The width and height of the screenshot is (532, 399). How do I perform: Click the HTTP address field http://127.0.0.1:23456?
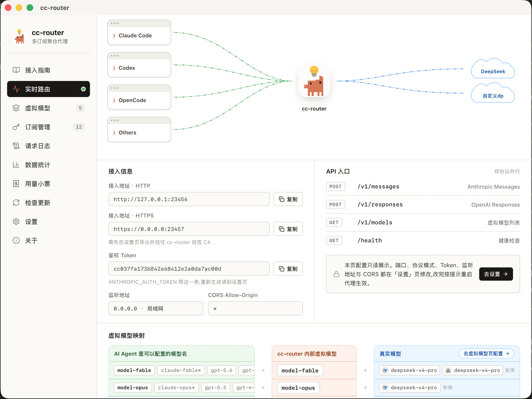[189, 199]
